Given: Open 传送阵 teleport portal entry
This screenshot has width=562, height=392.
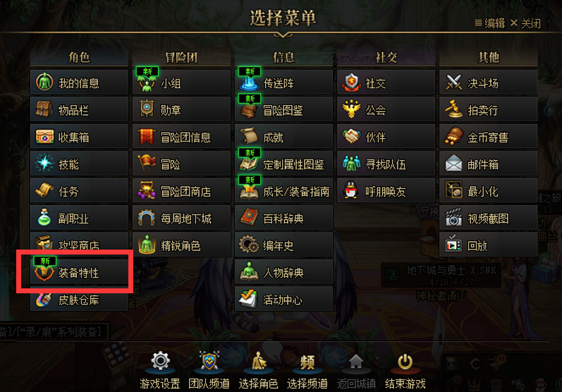Looking at the screenshot, I should pyautogui.click(x=283, y=82).
